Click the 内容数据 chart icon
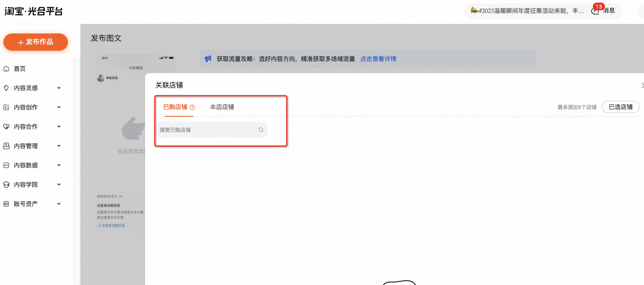Viewport: 644px width, 285px height. tap(6, 165)
